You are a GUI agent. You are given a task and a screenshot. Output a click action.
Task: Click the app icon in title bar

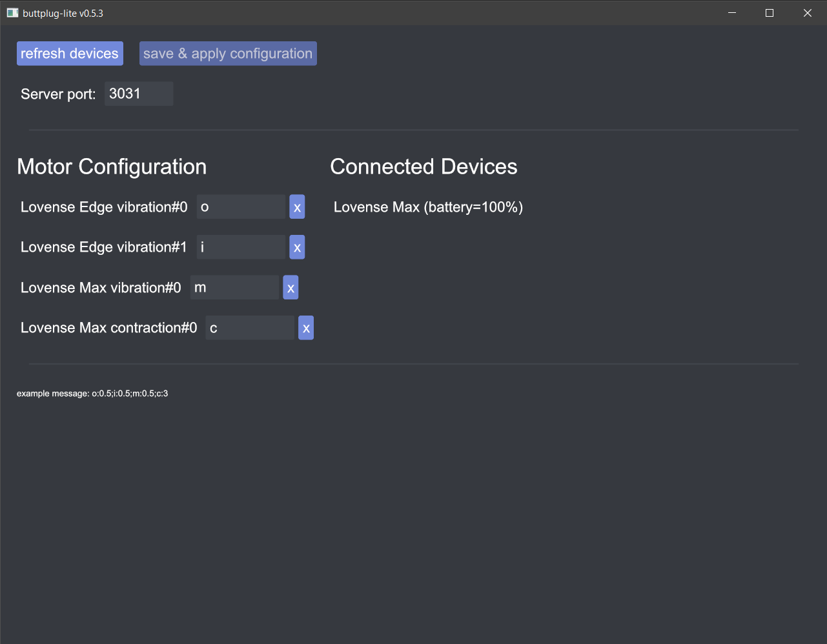pos(12,13)
